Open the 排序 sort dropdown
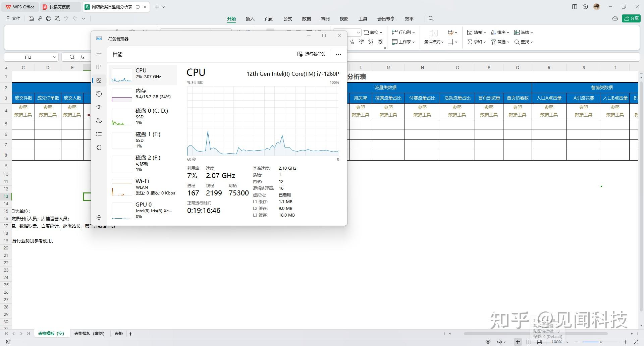Image resolution: width=644 pixels, height=346 pixels. click(x=500, y=33)
